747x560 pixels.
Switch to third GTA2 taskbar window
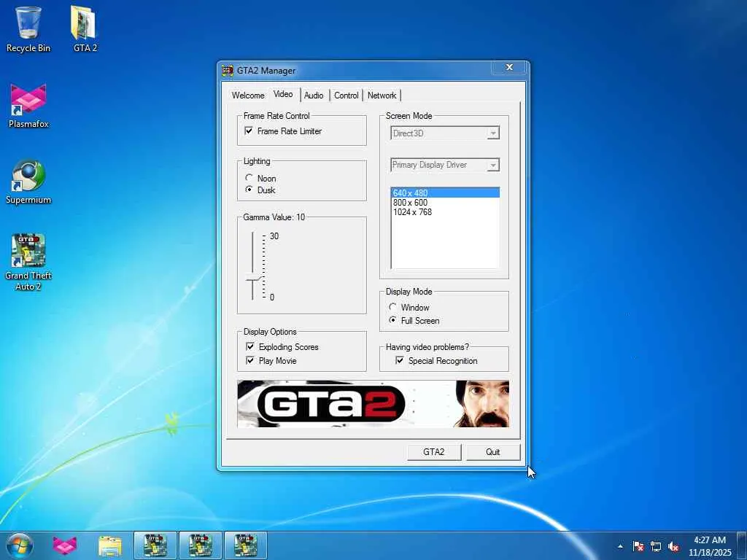coord(246,545)
